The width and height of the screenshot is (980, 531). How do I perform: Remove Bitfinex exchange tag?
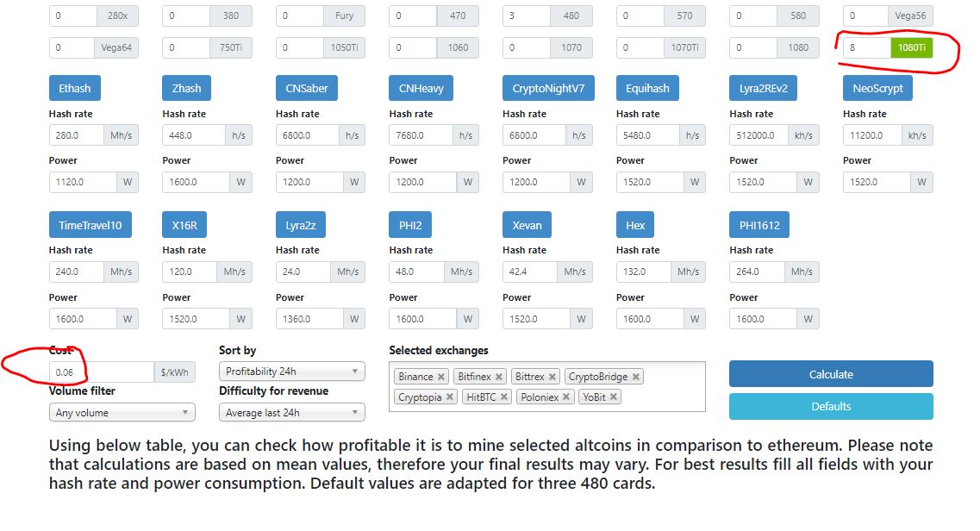click(499, 377)
